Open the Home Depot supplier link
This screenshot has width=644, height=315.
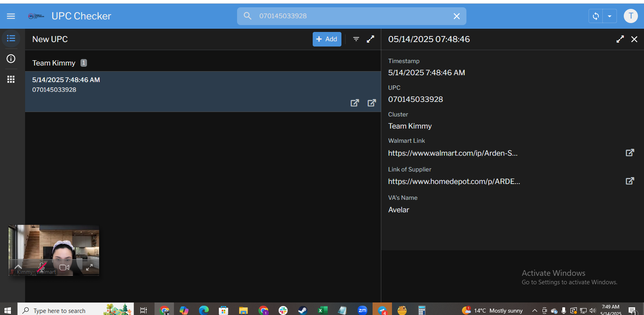tap(629, 181)
